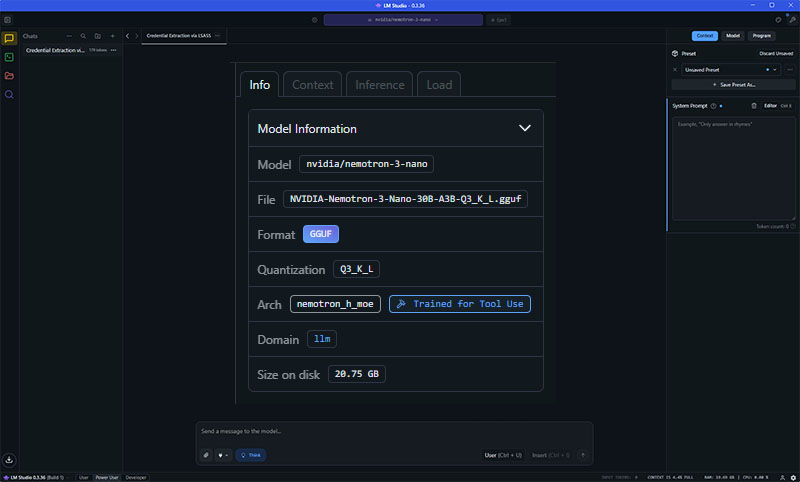Switch to the Info tab
Screen dimensions: 800x482
(259, 85)
